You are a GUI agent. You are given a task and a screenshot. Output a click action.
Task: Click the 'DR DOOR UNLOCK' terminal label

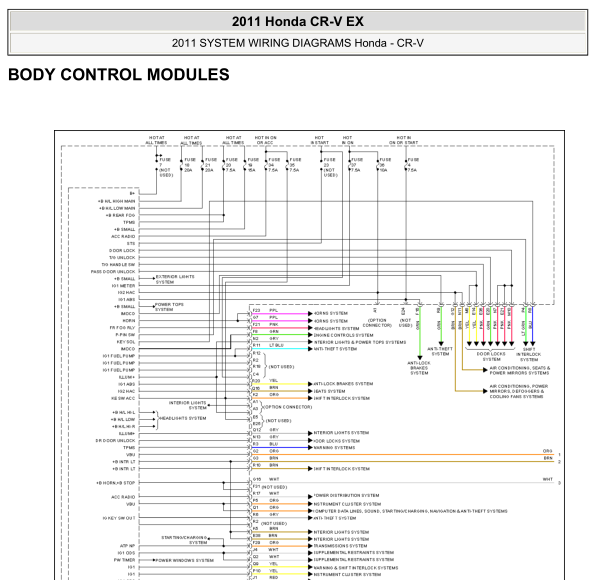click(115, 441)
